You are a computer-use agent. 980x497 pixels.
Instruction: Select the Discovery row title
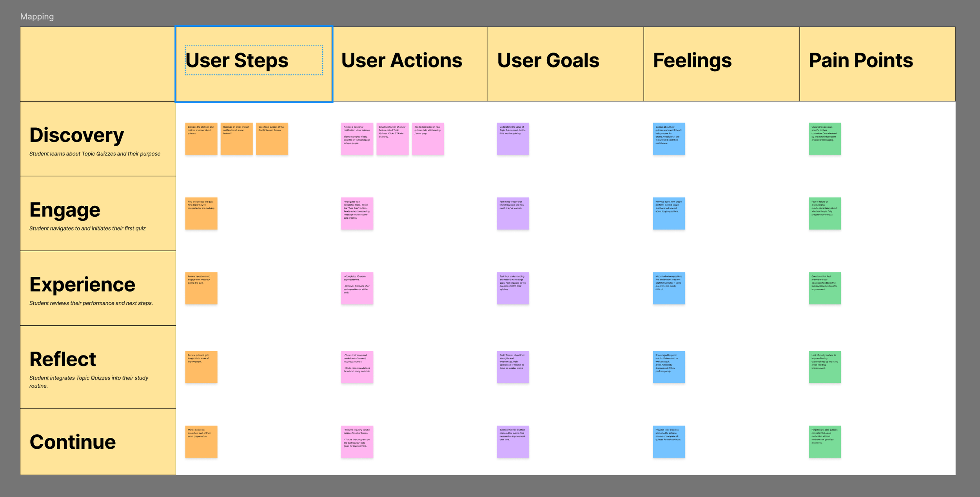pos(76,135)
